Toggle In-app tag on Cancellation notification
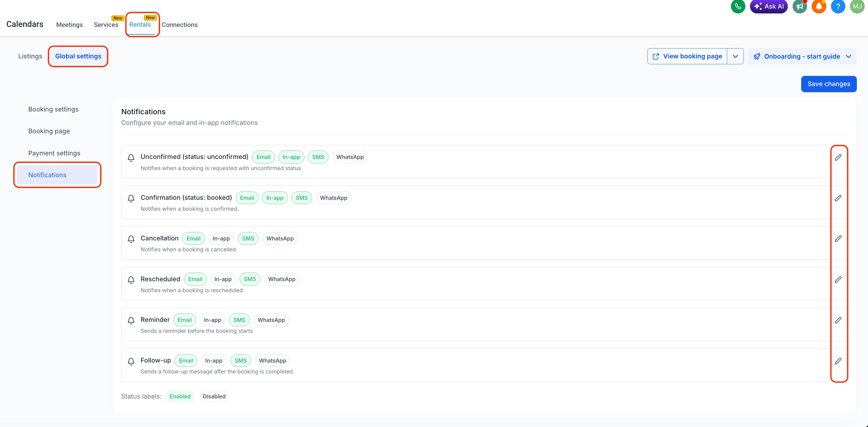Image resolution: width=868 pixels, height=427 pixels. pos(221,239)
